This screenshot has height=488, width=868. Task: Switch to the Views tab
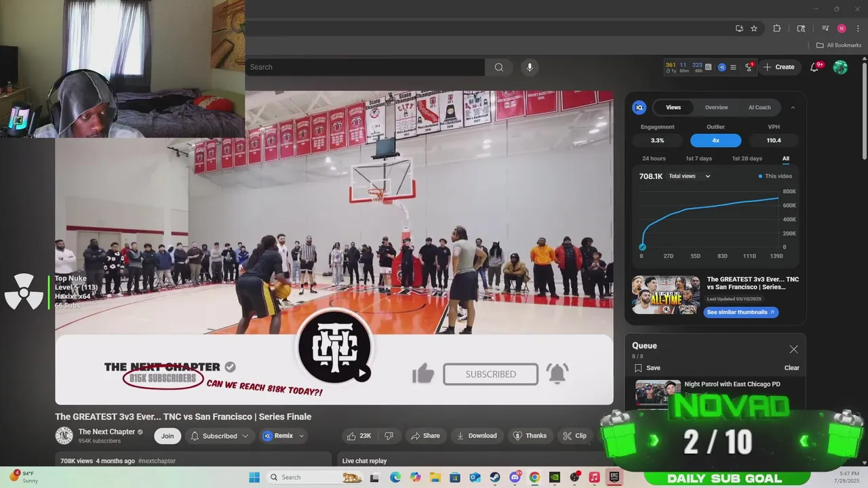click(x=673, y=107)
